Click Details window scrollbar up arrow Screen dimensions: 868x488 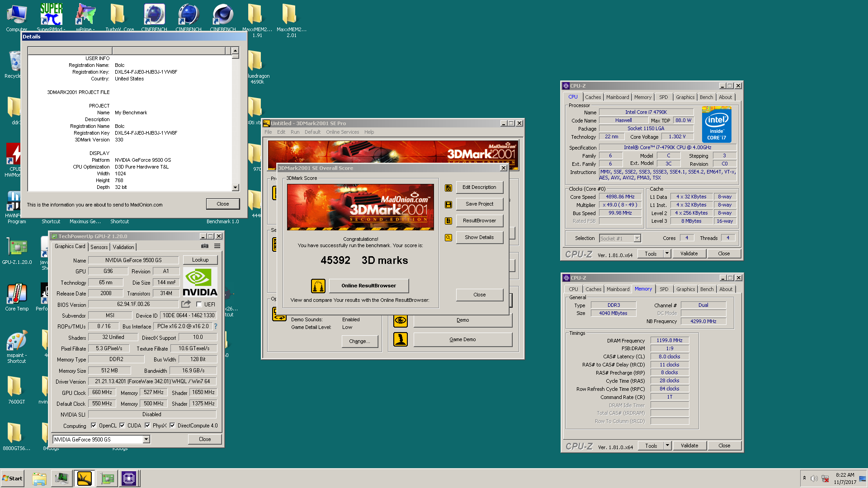click(x=235, y=51)
